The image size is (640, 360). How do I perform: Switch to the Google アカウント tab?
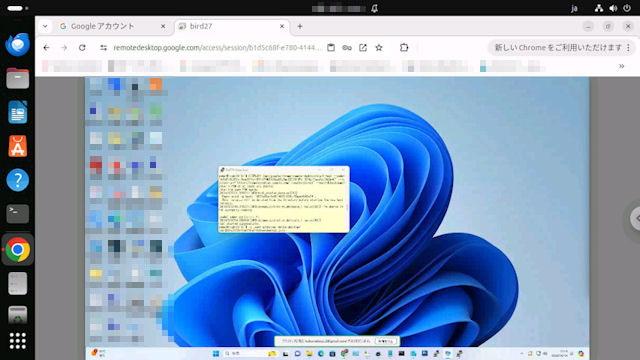pyautogui.click(x=102, y=26)
